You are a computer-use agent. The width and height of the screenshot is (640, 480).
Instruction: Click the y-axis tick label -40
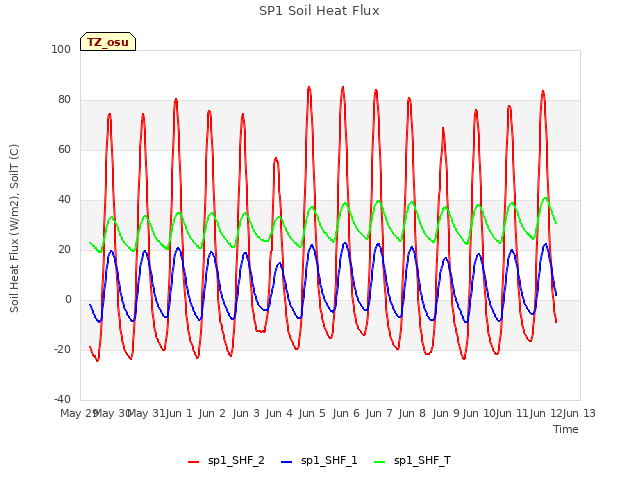(x=62, y=400)
